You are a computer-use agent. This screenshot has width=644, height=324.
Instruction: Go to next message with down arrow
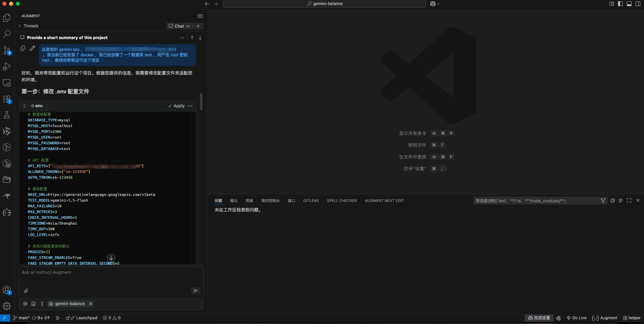200,38
